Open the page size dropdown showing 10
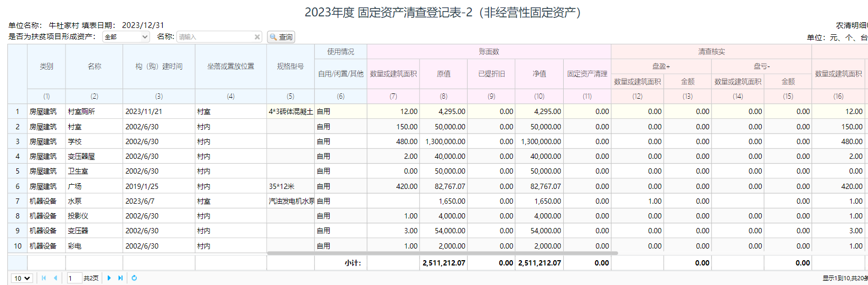 click(22, 278)
